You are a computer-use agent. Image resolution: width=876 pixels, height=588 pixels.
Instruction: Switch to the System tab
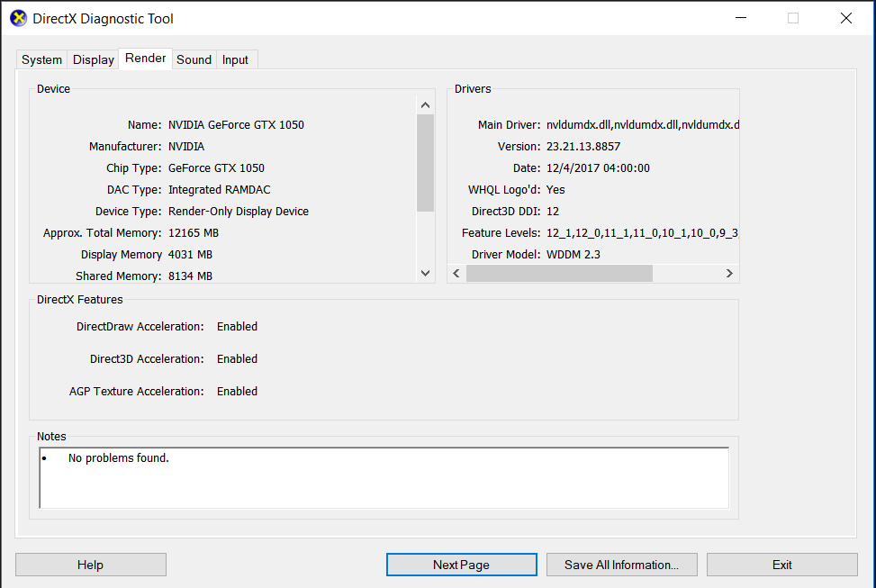tap(41, 59)
